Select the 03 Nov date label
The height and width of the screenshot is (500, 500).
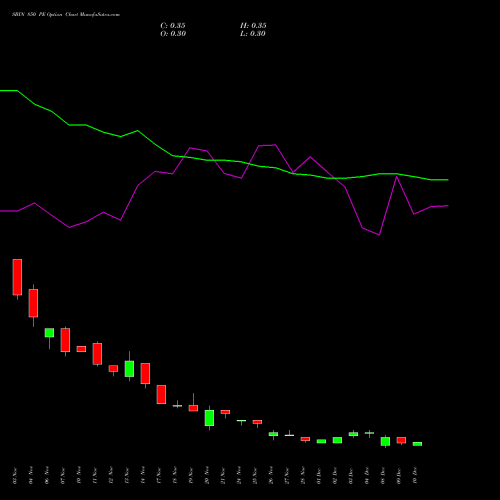click(x=15, y=476)
